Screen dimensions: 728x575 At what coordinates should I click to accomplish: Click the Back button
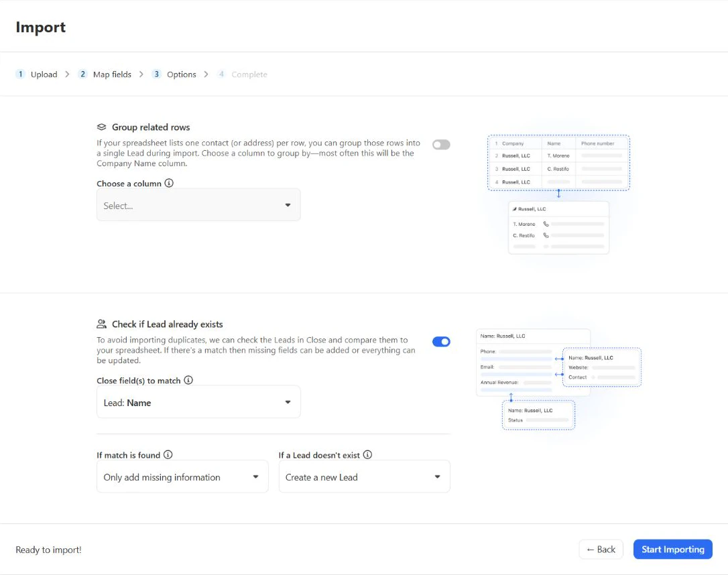point(601,550)
